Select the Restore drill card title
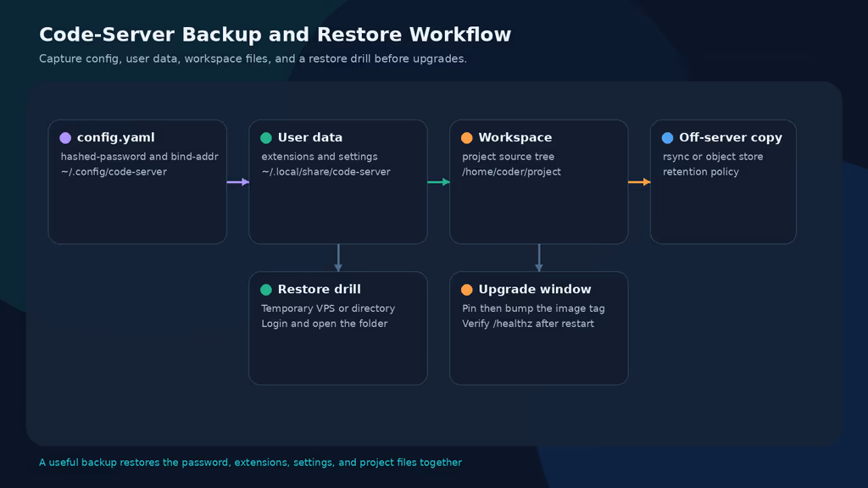 click(319, 289)
